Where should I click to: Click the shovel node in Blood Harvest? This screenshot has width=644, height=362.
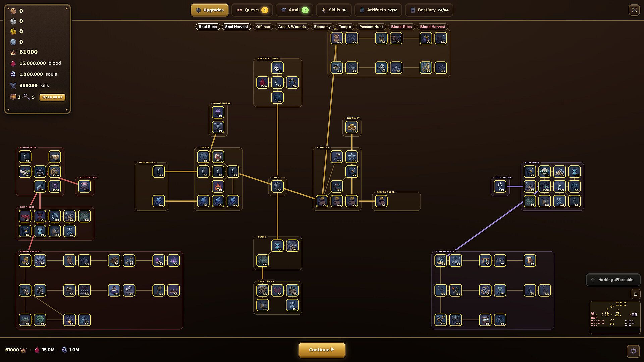click(159, 290)
